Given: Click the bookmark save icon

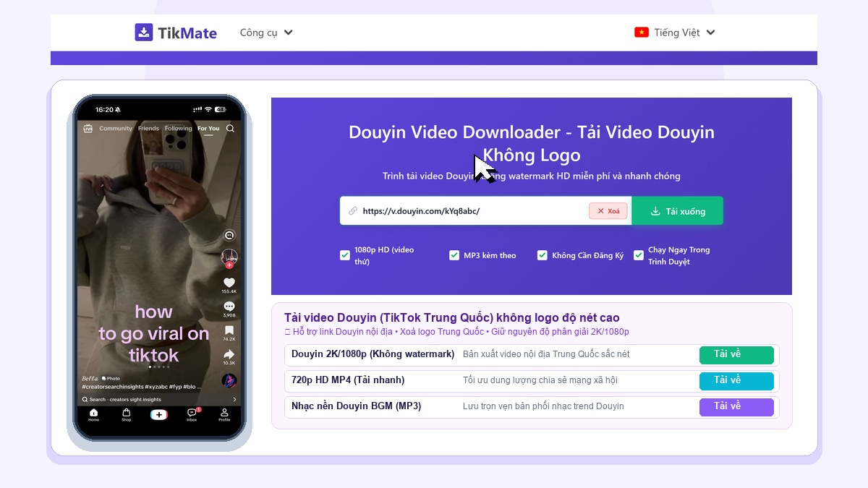Looking at the screenshot, I should tap(229, 330).
